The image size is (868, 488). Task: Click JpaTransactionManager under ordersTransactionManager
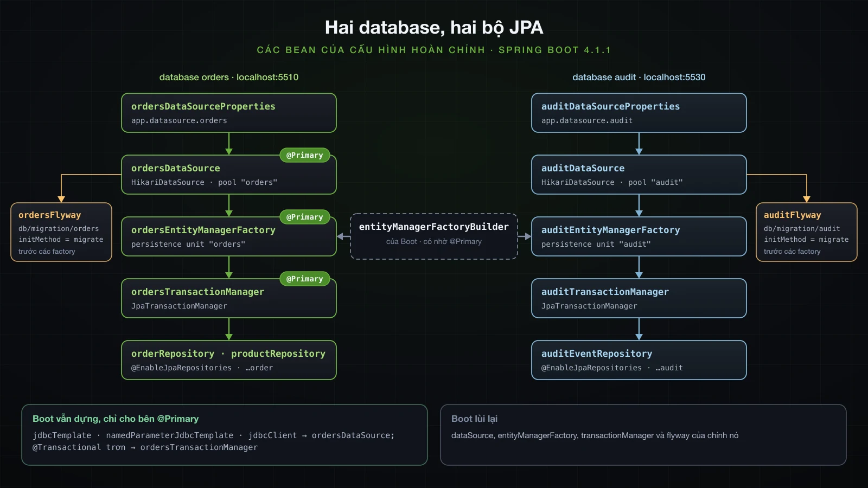[x=179, y=306]
